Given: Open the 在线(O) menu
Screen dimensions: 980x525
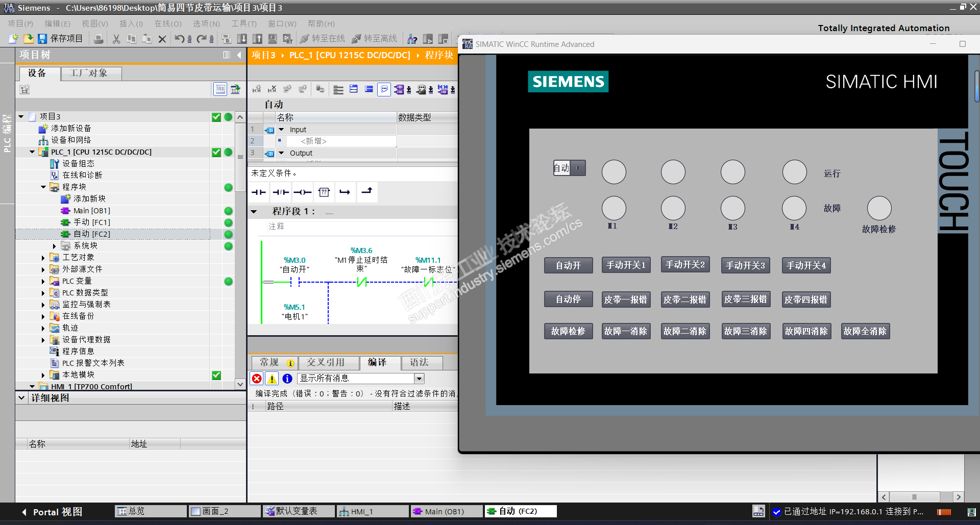Looking at the screenshot, I should pos(168,23).
